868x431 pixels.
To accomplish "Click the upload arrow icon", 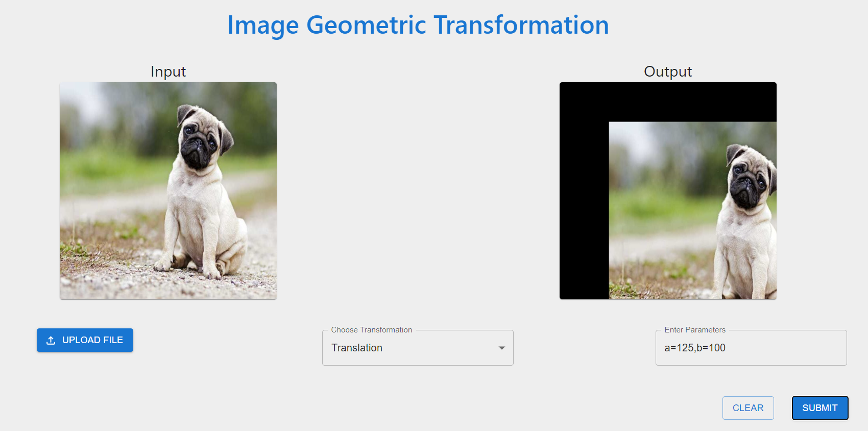I will (x=51, y=340).
